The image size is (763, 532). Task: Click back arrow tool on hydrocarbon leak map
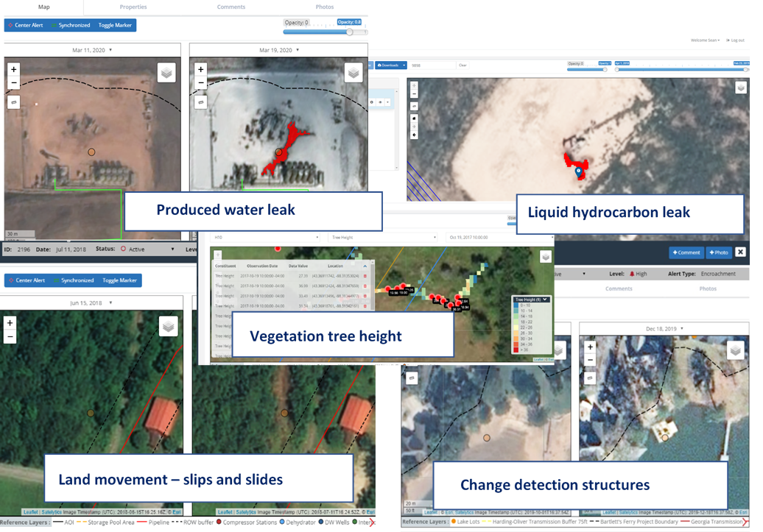414,135
